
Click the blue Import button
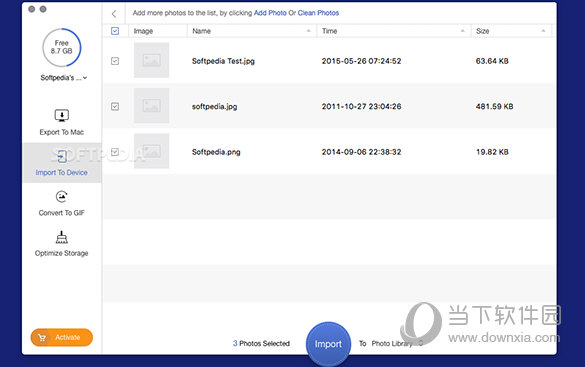click(x=328, y=344)
